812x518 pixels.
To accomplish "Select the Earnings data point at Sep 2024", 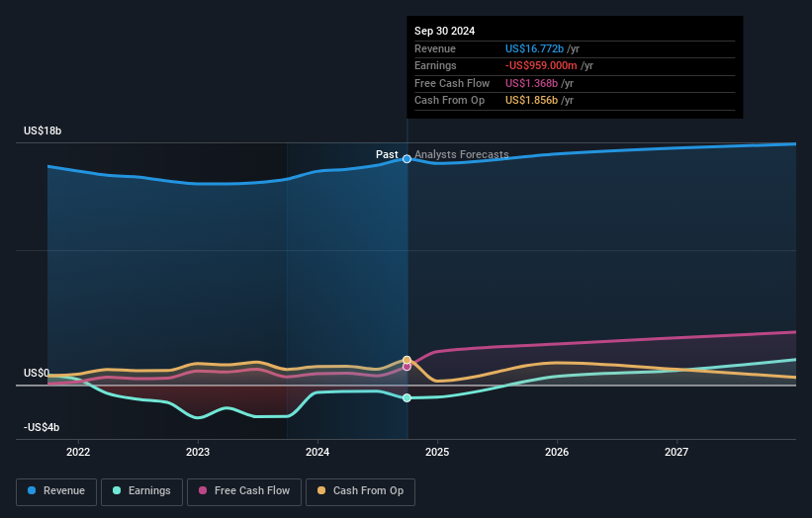I will point(407,398).
